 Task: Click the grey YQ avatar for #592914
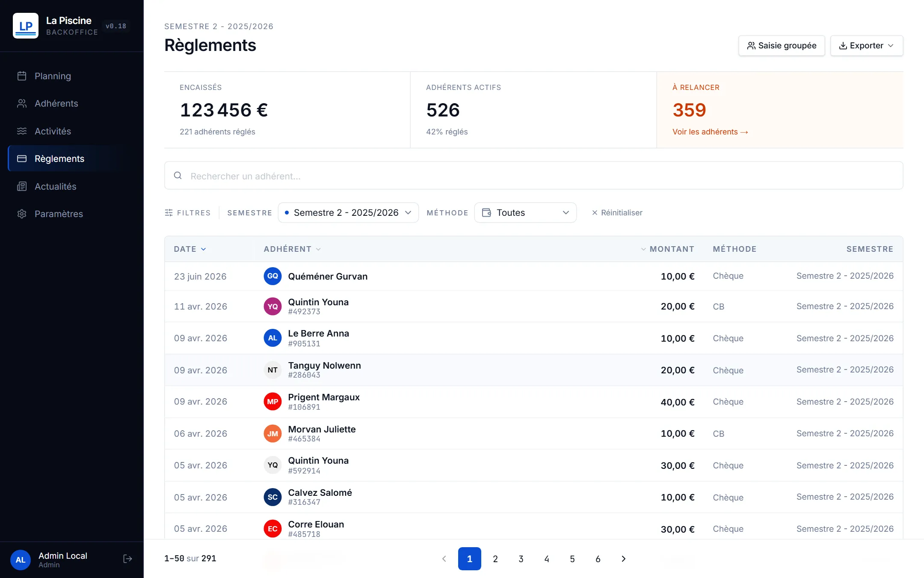[x=272, y=465]
